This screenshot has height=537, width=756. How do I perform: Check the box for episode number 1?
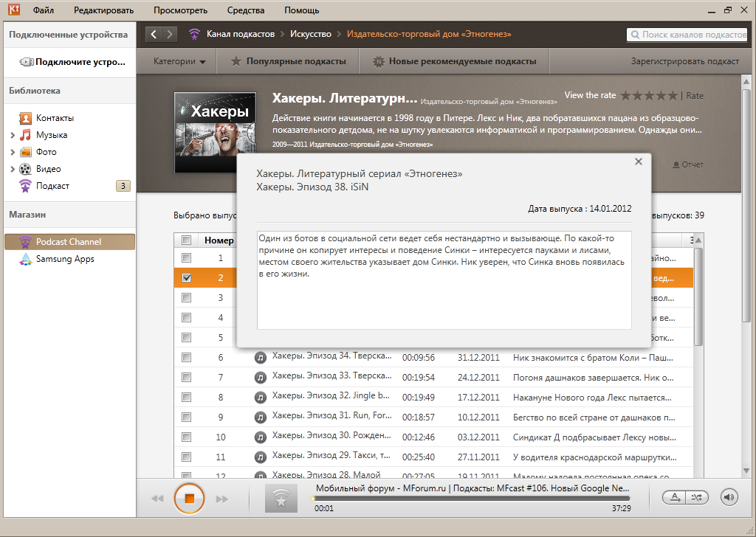pyautogui.click(x=186, y=258)
